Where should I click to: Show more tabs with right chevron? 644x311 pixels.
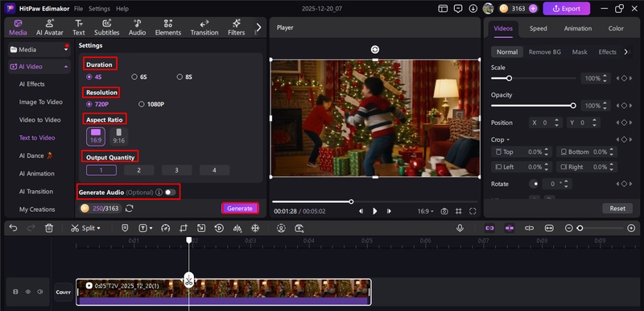[258, 27]
